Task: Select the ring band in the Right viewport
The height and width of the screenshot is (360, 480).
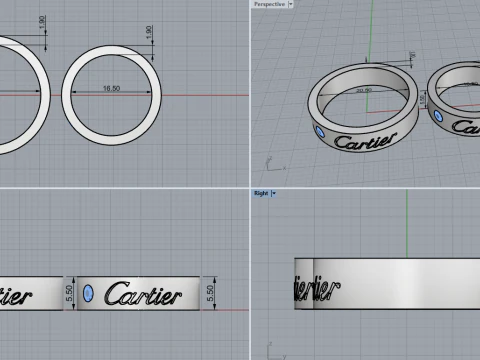Action: click(387, 284)
